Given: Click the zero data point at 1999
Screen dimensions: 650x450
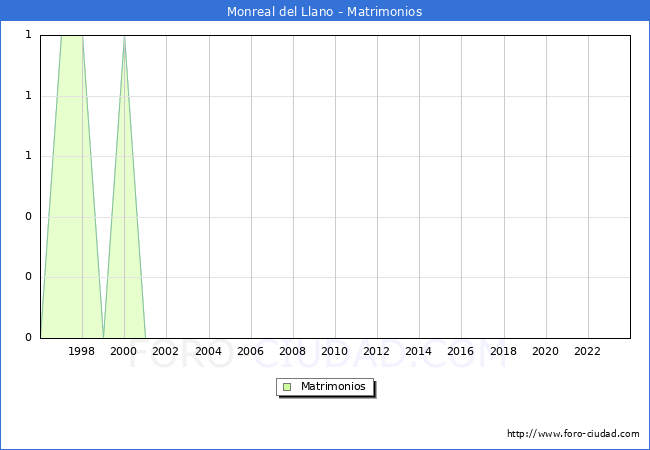Looking at the screenshot, I should tap(103, 337).
